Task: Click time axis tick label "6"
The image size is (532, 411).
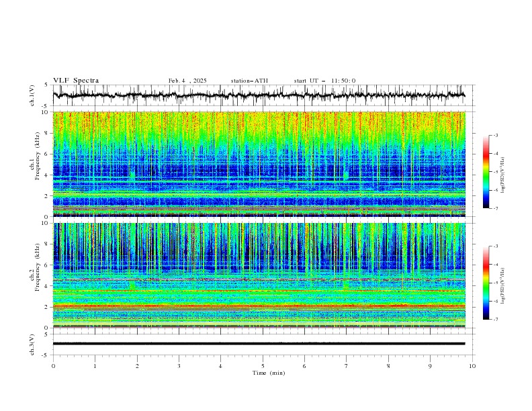Action: point(304,366)
